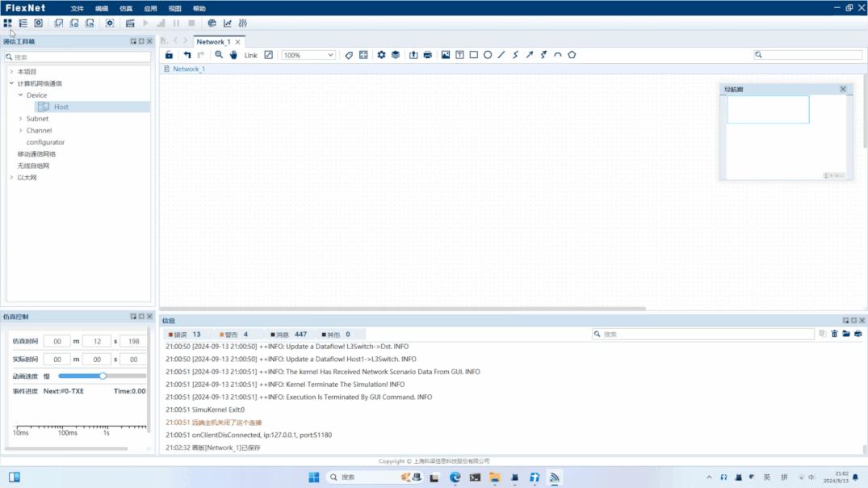Click the Link button on canvas toolbar
This screenshot has height=488, width=868.
(x=250, y=55)
